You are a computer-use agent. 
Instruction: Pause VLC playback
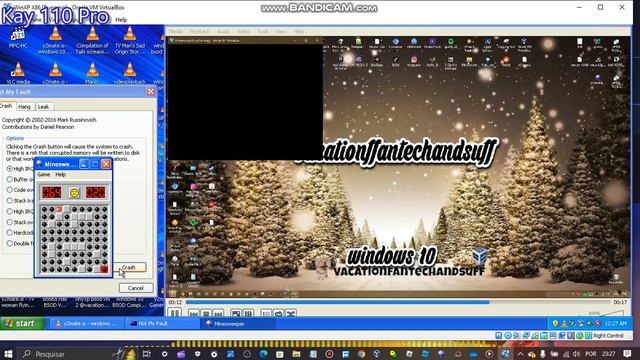coord(175,313)
